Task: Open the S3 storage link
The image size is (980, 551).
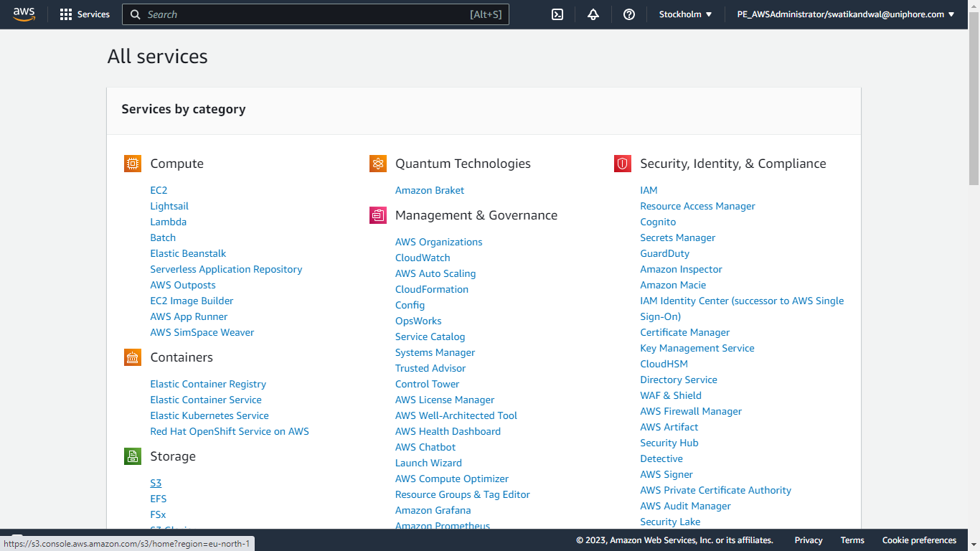Action: coord(156,483)
